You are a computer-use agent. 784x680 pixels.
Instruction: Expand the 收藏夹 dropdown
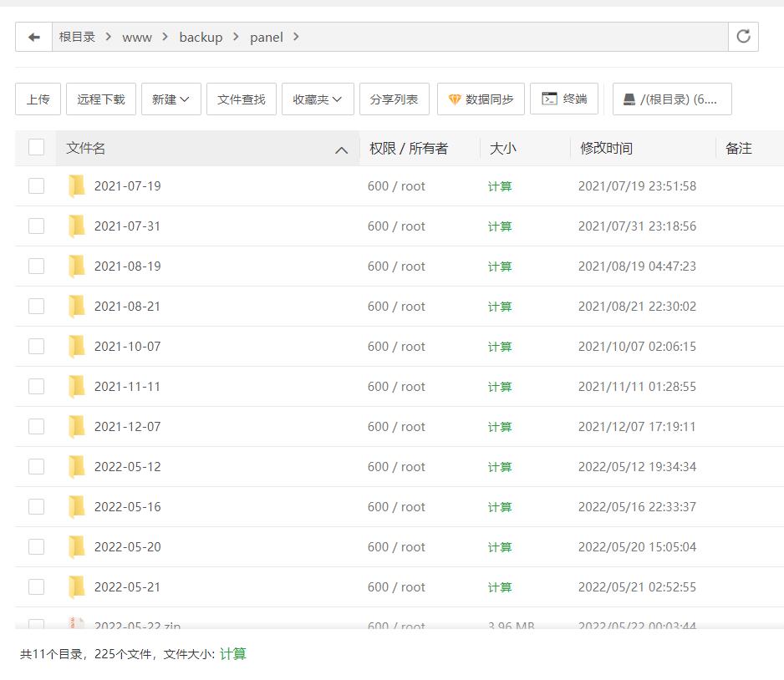(318, 99)
